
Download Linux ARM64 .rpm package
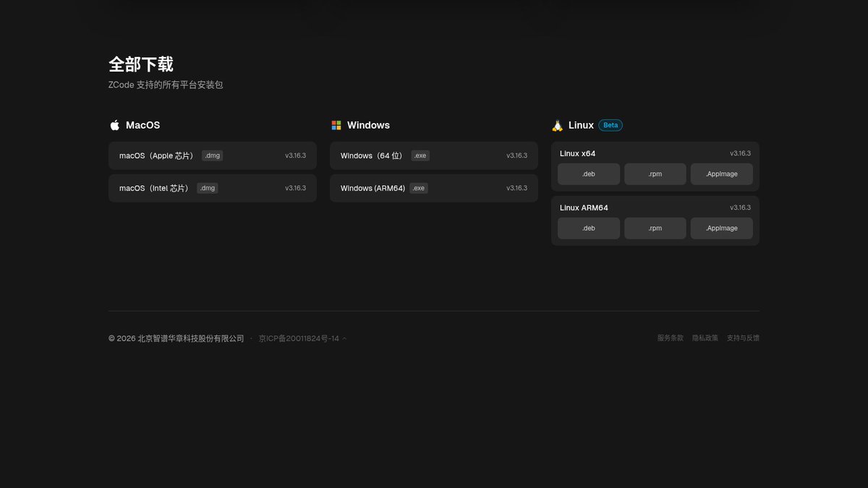pos(655,228)
